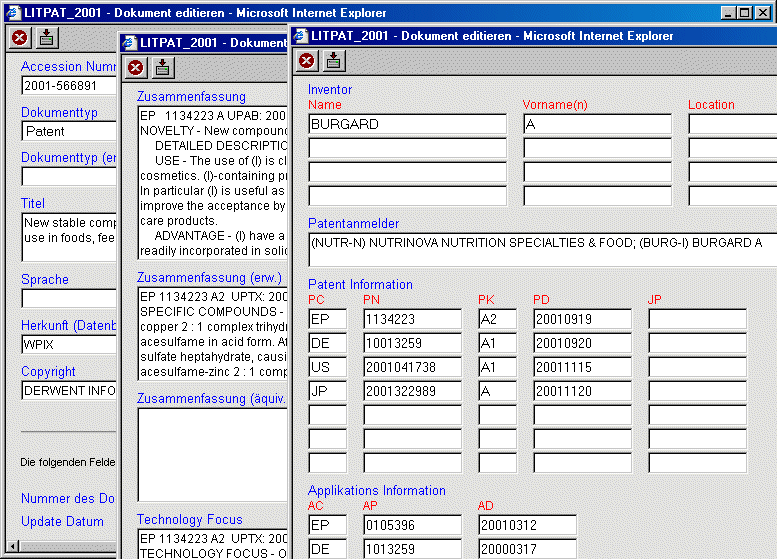Click the Zusammenfassung label in the middle window
777x559 pixels.
click(191, 97)
